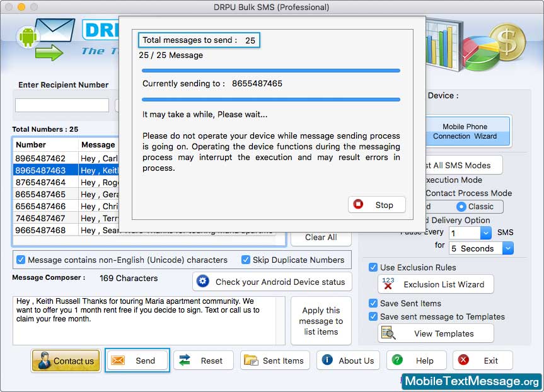Image resolution: width=544 pixels, height=392 pixels.
Task: Click the "Total Numbers : 25" label
Action: coord(45,129)
